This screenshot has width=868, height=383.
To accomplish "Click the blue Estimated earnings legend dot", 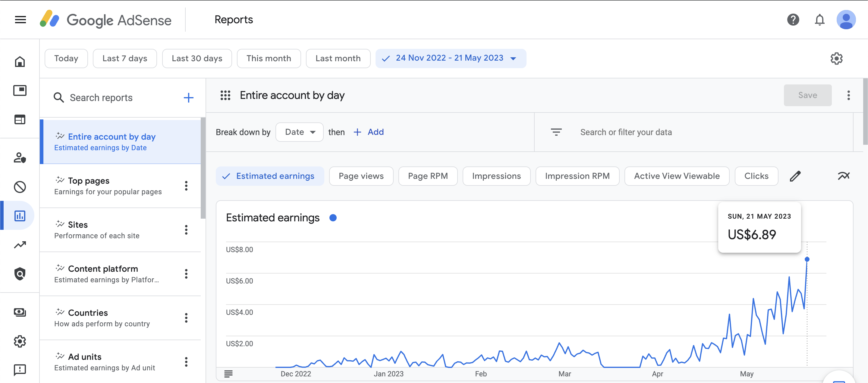I will click(333, 218).
